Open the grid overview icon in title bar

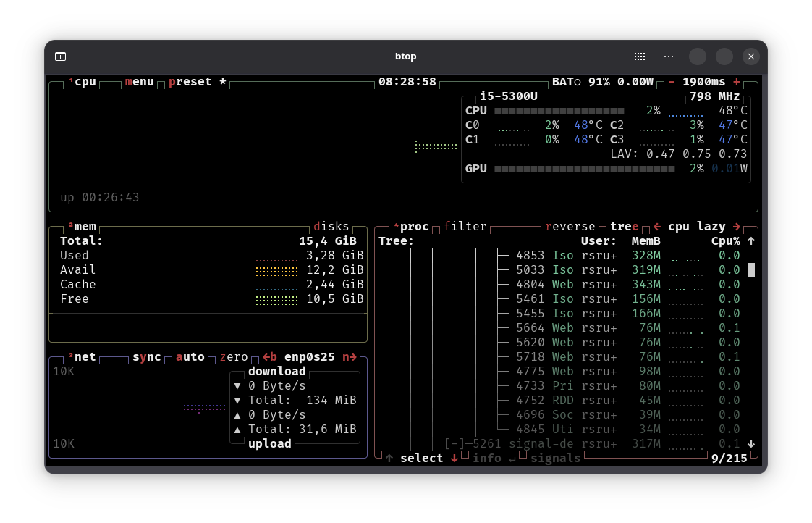tap(640, 57)
